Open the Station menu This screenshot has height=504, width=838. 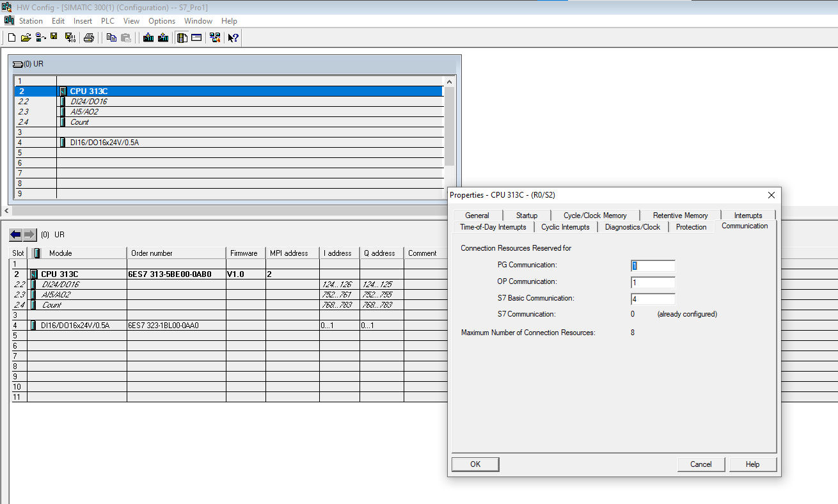[31, 21]
